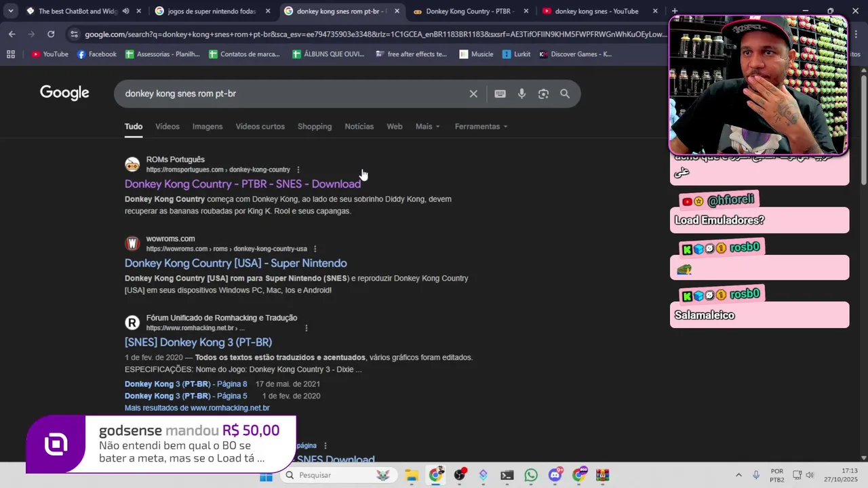Open the taskbar clock showing 17:13
The width and height of the screenshot is (868, 488).
(x=841, y=475)
